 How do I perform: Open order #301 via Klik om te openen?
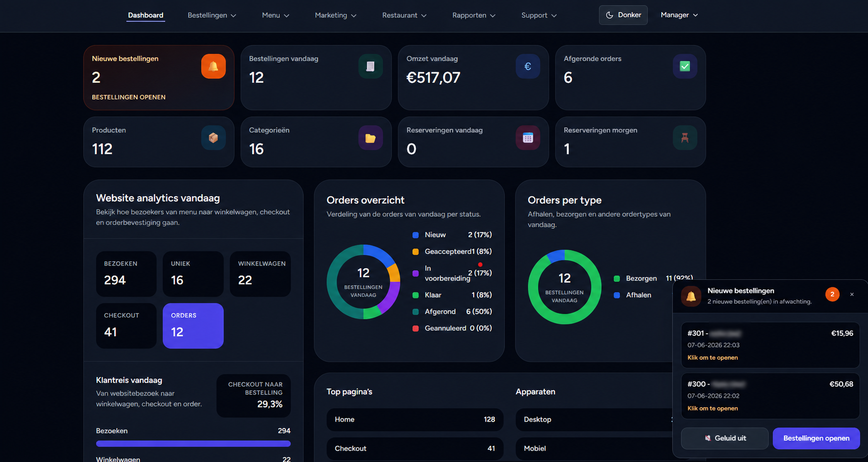pos(712,357)
